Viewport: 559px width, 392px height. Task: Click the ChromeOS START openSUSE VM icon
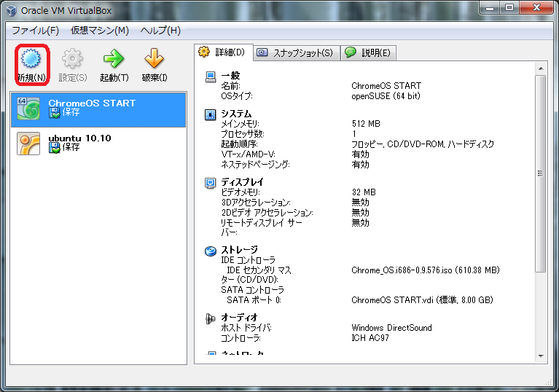pyautogui.click(x=28, y=109)
